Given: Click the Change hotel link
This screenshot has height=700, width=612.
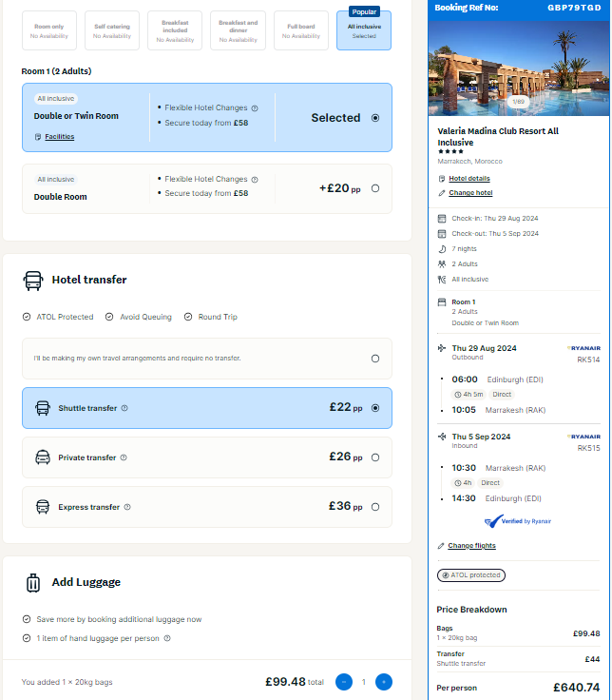Looking at the screenshot, I should pyautogui.click(x=470, y=193).
